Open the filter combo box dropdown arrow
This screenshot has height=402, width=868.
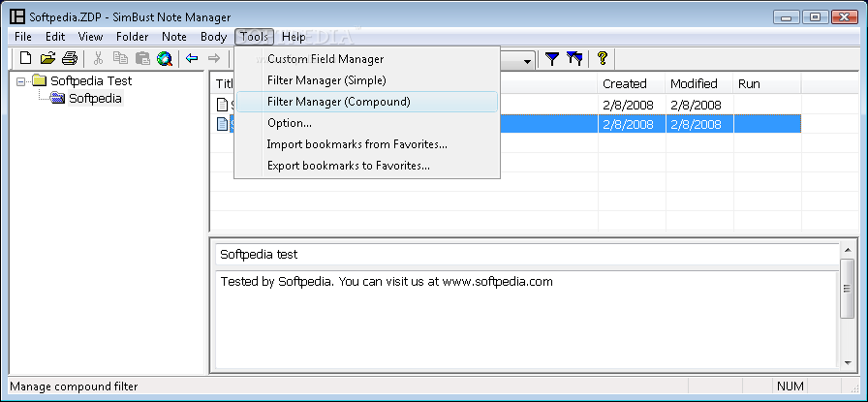pos(528,60)
